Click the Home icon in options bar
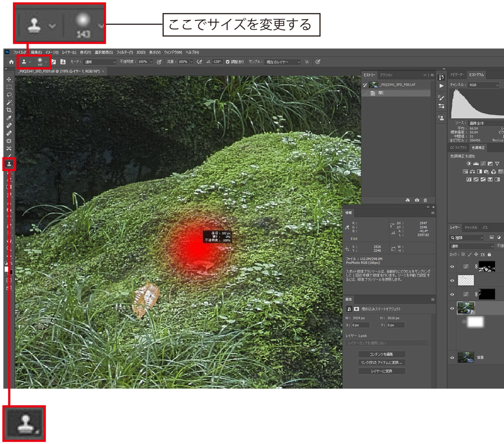 pos(11,62)
